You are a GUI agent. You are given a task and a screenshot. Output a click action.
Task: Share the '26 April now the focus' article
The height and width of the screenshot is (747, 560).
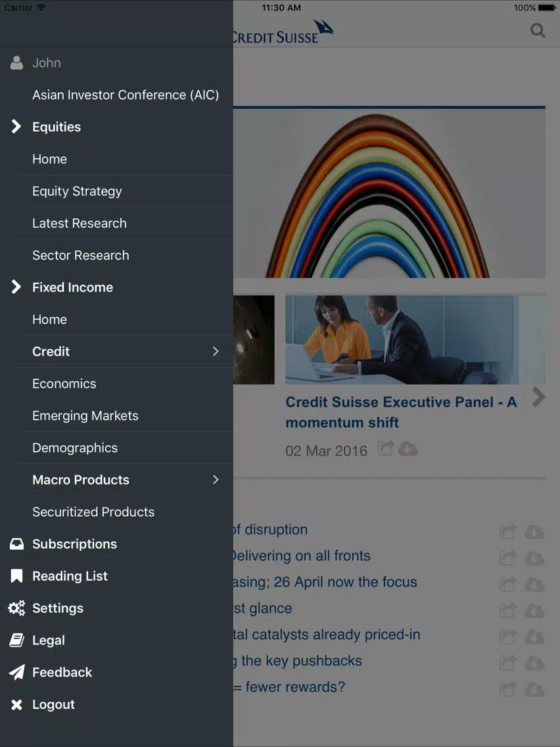pos(508,584)
